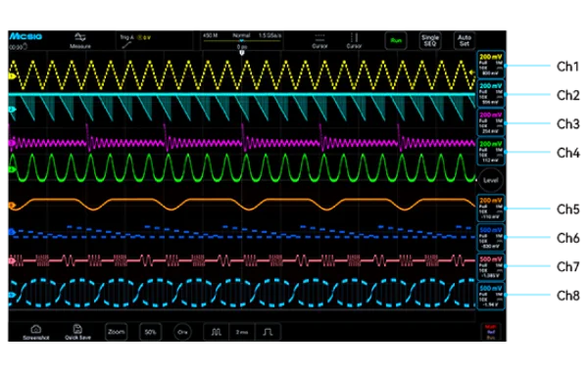Toggle the Zoom button
The height and width of the screenshot is (372, 588).
[x=117, y=332]
